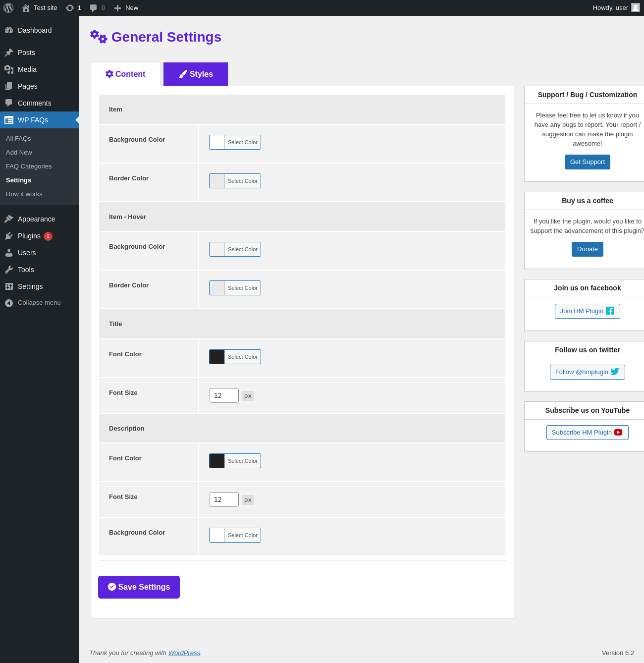This screenshot has width=644, height=663.
Task: Click Select Color for Item Background Color
Action: pos(243,142)
